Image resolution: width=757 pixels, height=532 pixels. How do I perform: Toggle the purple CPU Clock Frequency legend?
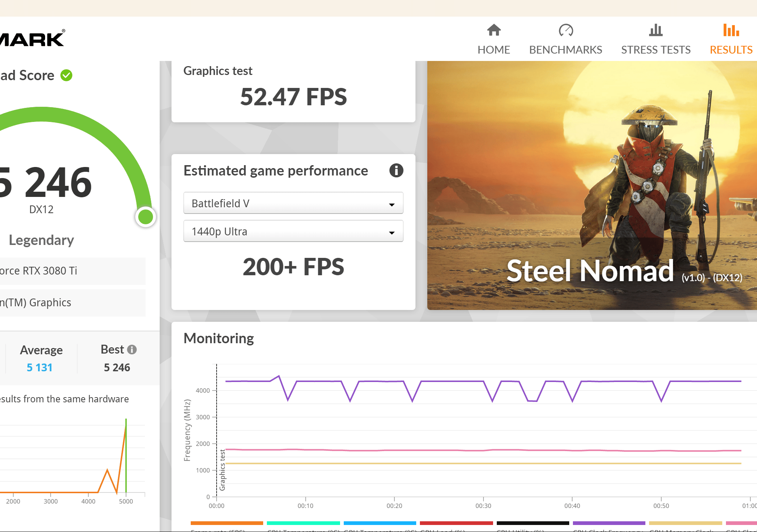[x=609, y=523]
